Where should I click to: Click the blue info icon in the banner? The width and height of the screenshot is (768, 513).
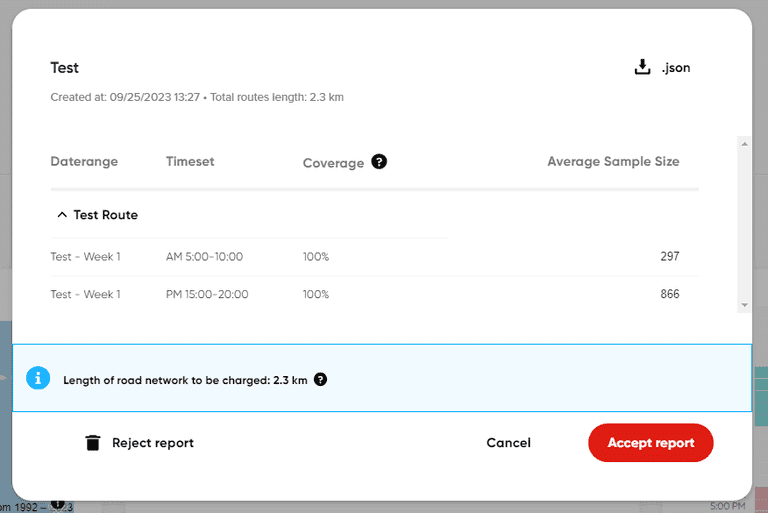tap(38, 378)
